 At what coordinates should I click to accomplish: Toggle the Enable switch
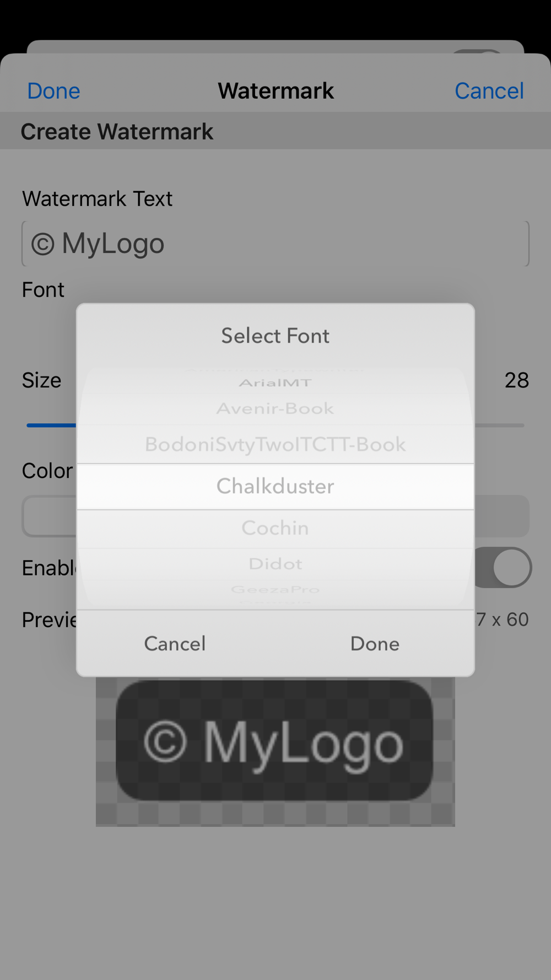tap(503, 567)
